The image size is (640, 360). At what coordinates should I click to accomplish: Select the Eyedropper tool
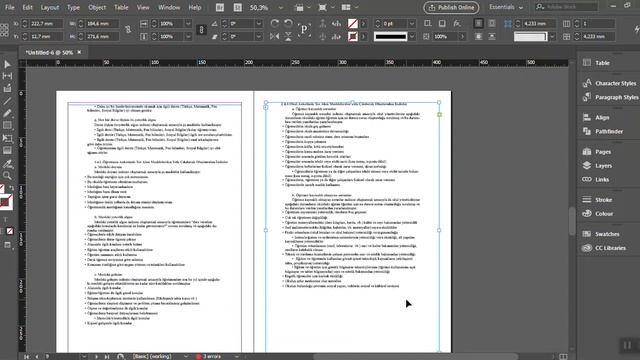pyautogui.click(x=7, y=164)
